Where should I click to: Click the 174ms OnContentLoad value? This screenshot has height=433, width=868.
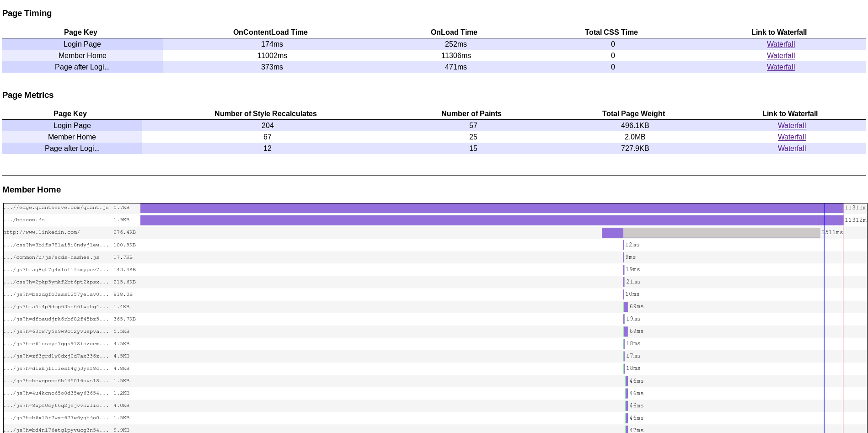click(272, 44)
